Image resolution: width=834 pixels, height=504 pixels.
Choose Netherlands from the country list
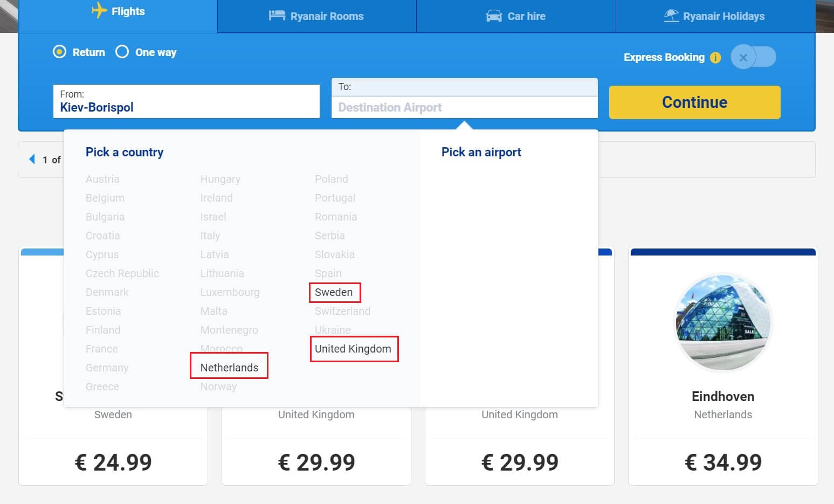tap(229, 368)
